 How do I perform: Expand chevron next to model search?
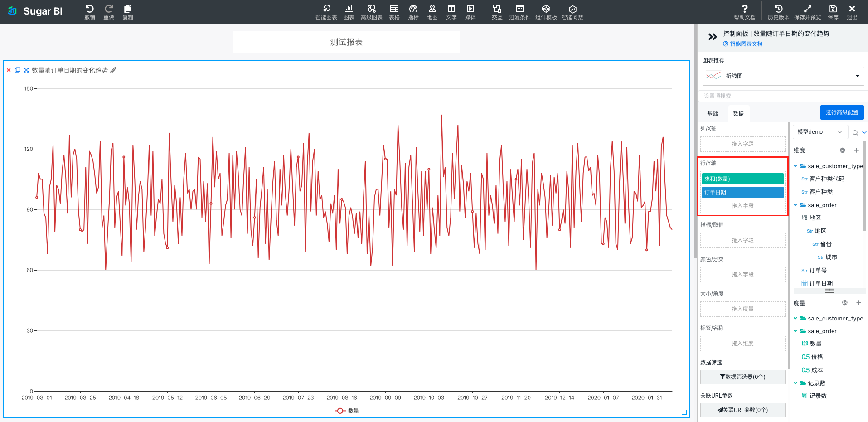864,132
